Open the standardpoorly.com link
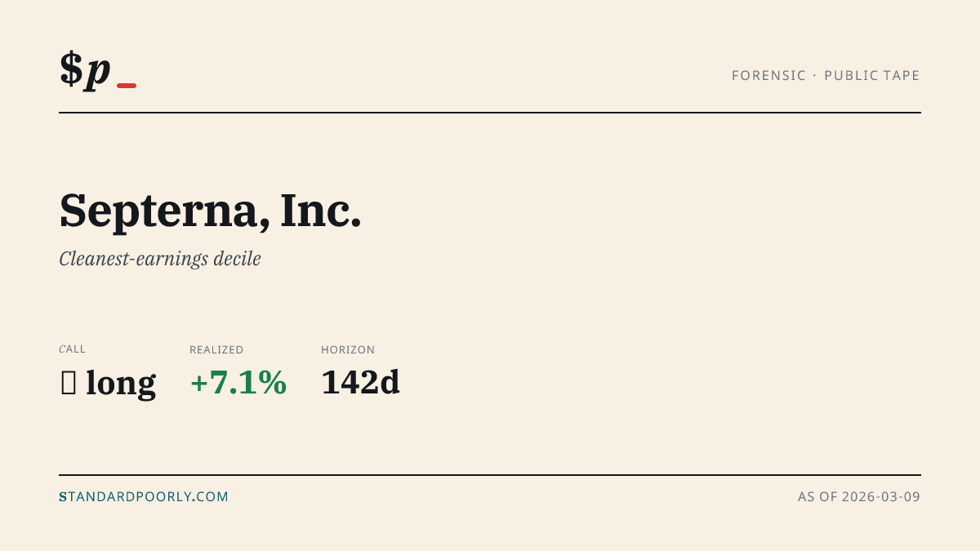This screenshot has width=980, height=551. click(x=144, y=496)
